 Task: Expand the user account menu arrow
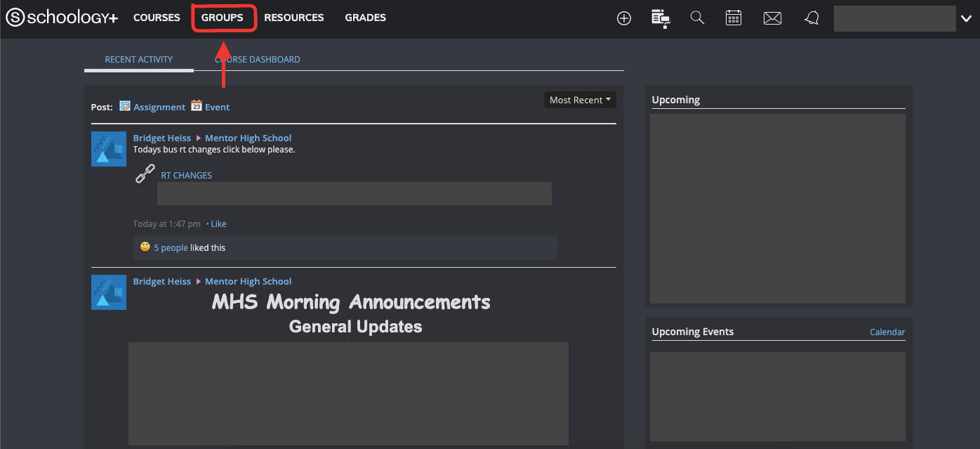[x=965, y=19]
